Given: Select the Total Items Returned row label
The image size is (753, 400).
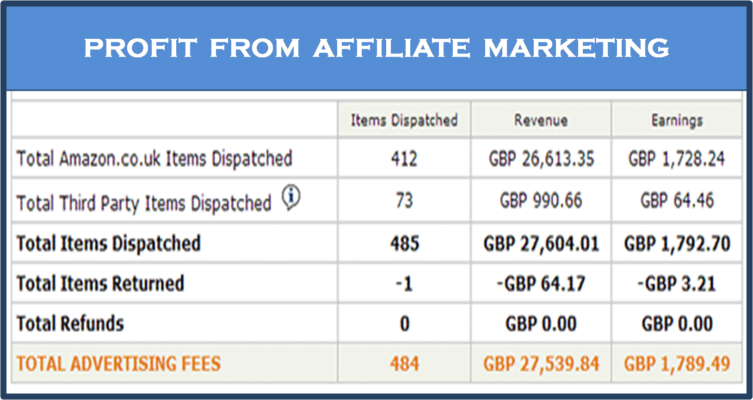Looking at the screenshot, I should click(101, 284).
